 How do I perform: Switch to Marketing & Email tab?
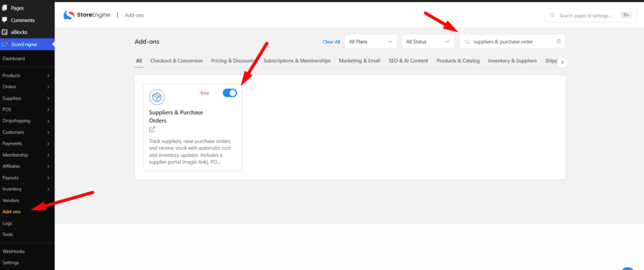pyautogui.click(x=359, y=61)
